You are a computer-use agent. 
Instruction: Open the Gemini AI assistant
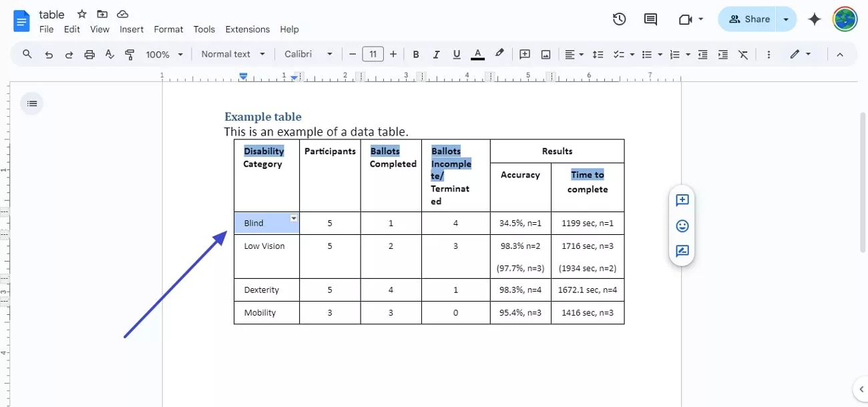tap(815, 19)
